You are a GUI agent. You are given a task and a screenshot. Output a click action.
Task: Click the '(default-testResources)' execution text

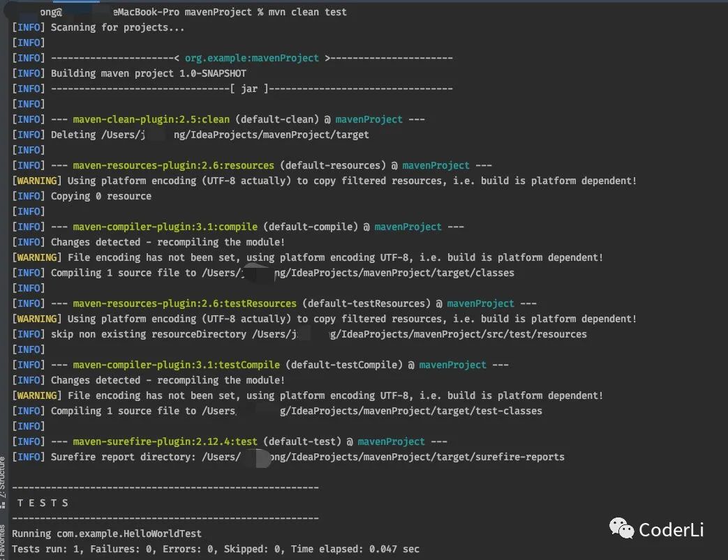366,303
